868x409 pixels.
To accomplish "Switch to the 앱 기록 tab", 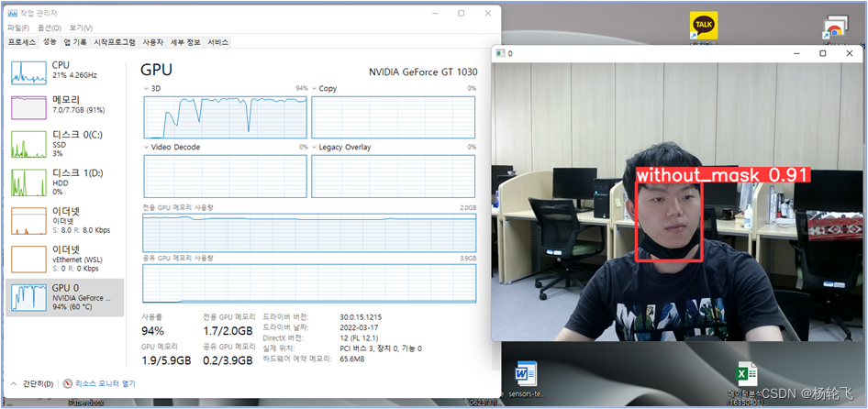I will (75, 42).
